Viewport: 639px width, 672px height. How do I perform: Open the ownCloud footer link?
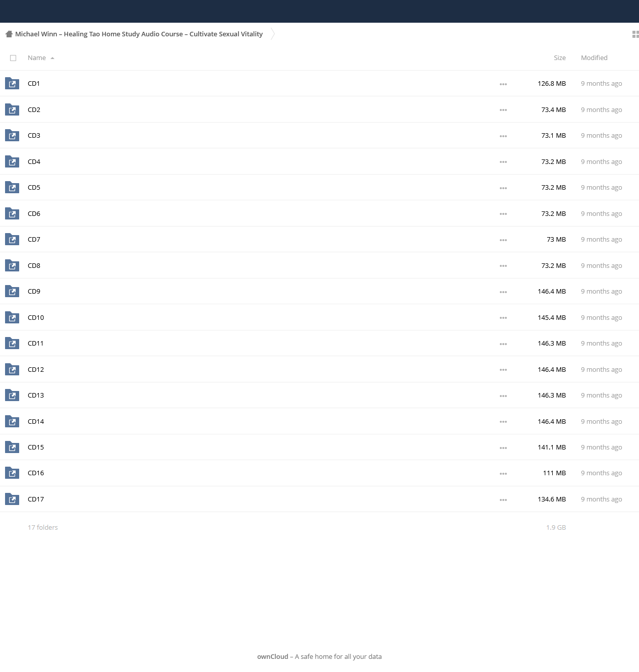coord(273,656)
